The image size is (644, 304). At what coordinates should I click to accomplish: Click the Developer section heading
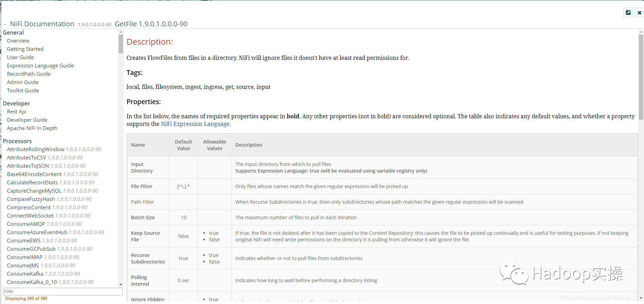[17, 103]
